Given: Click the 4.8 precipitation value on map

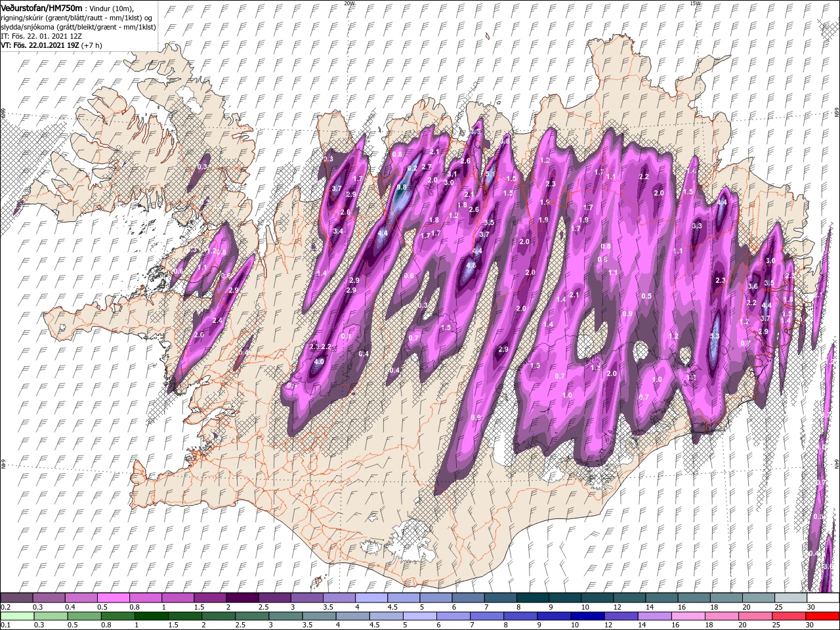Looking at the screenshot, I should click(x=471, y=265).
